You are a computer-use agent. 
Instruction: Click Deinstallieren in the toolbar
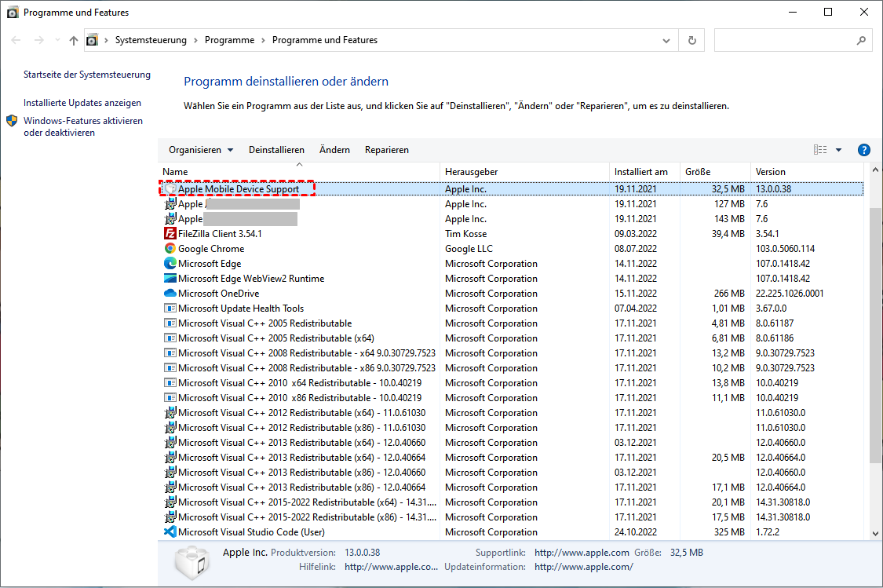[276, 150]
